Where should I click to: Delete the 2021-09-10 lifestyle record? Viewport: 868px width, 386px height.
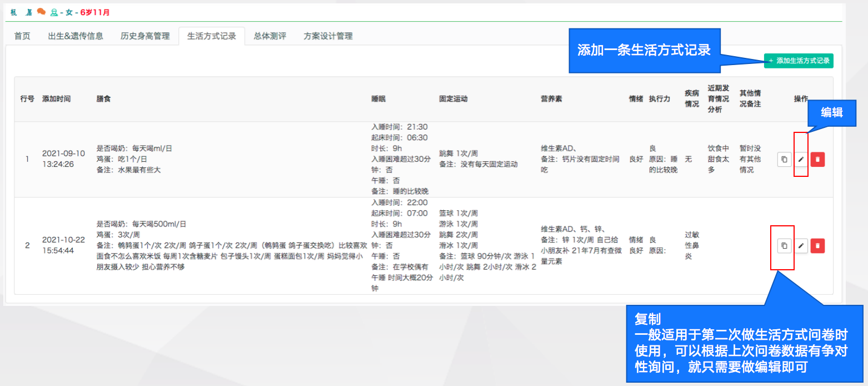pyautogui.click(x=817, y=160)
